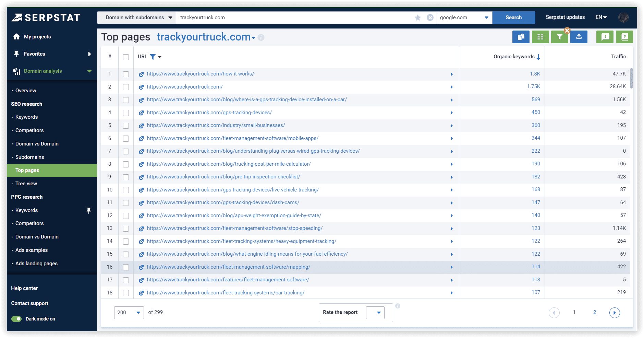The width and height of the screenshot is (644, 338).
Task: Open external link icon for how-it-works URL
Action: (141, 74)
